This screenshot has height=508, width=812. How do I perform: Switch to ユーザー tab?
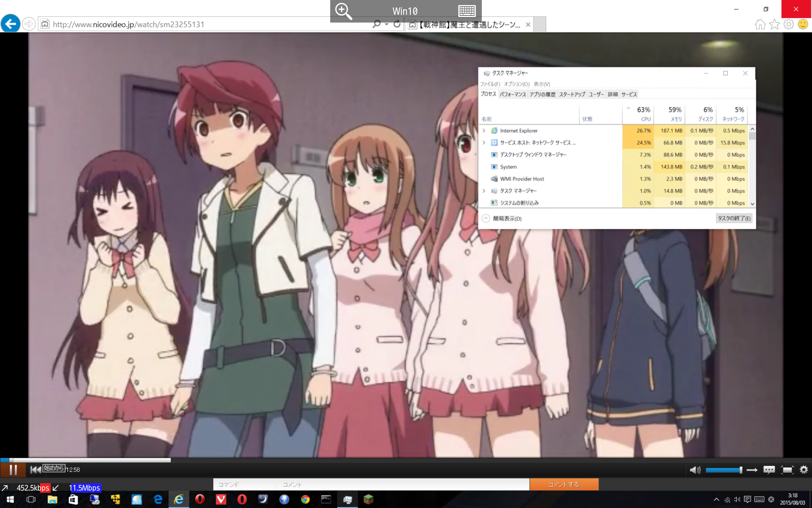[x=596, y=94]
